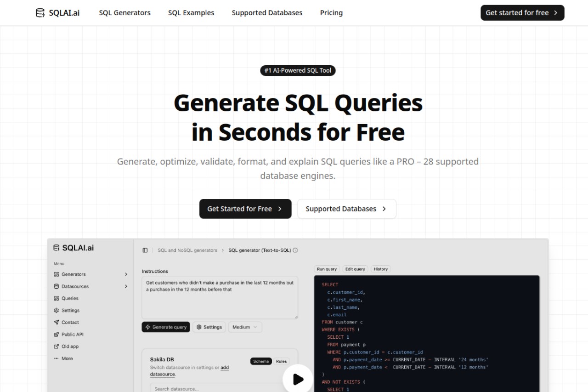Click the Instructions label
Screen dimensions: 588x392
tap(155, 271)
